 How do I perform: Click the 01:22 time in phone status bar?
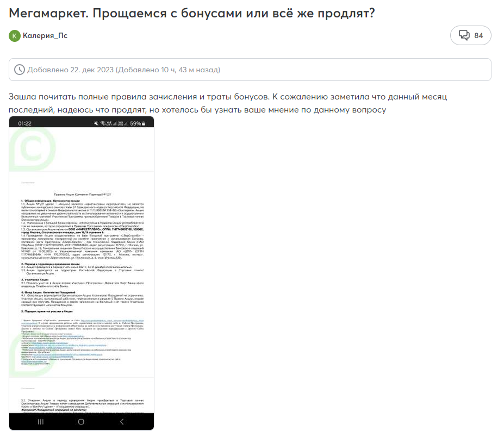pos(25,123)
